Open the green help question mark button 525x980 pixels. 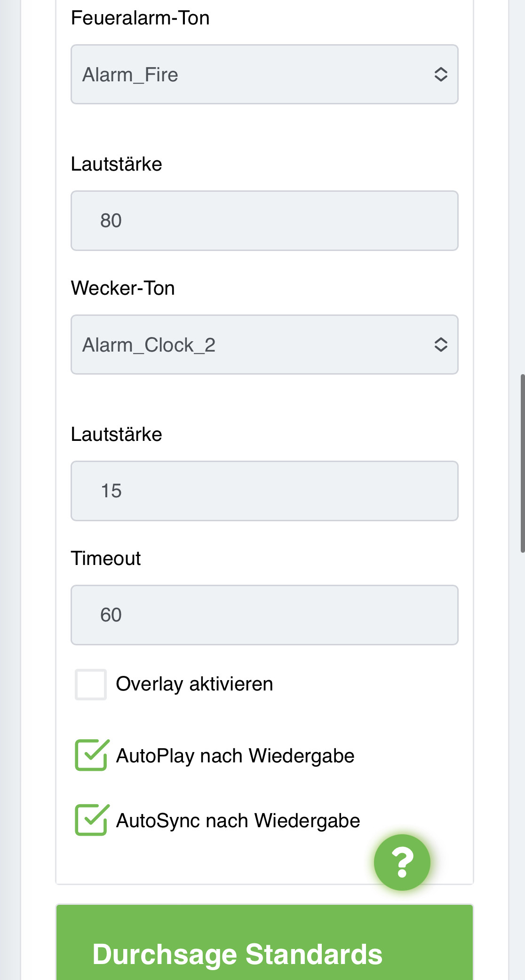click(402, 862)
